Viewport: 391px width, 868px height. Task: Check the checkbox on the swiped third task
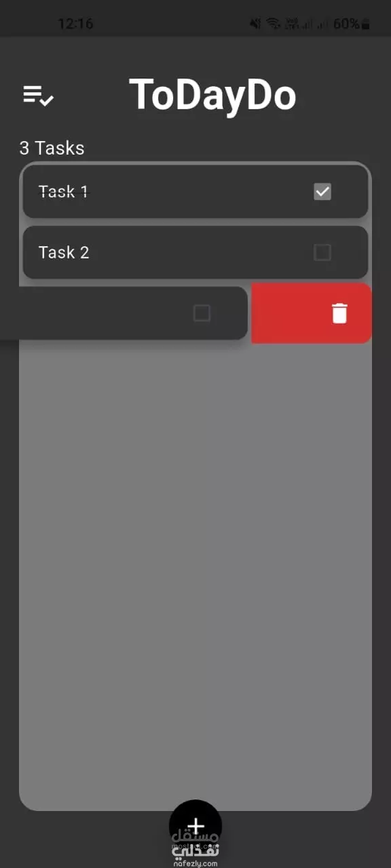(x=202, y=313)
